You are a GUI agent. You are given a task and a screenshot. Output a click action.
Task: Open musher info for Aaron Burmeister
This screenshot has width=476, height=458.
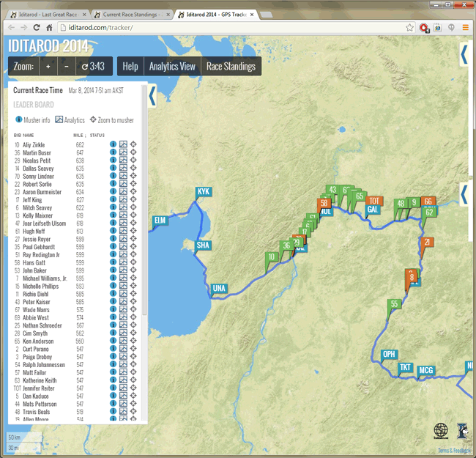113,191
